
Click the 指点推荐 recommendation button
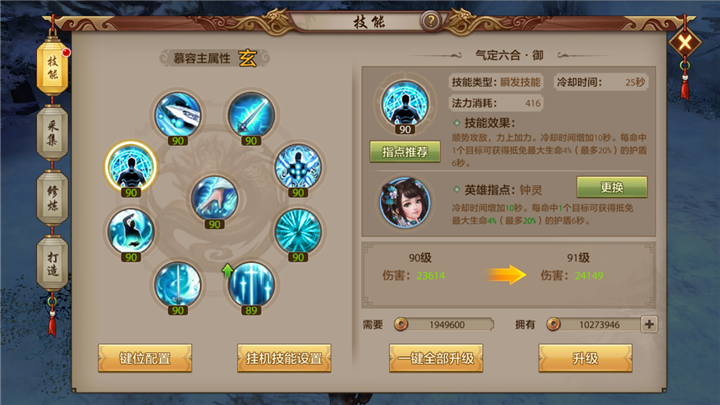click(405, 152)
